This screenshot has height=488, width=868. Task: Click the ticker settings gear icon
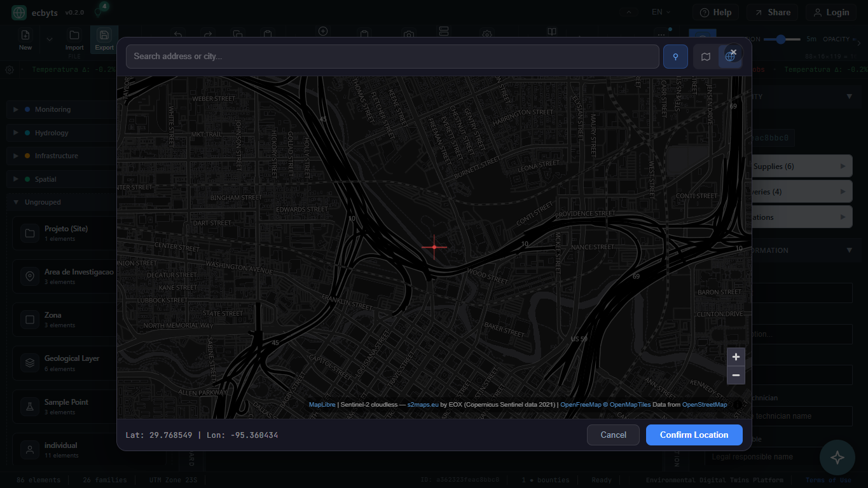point(10,70)
